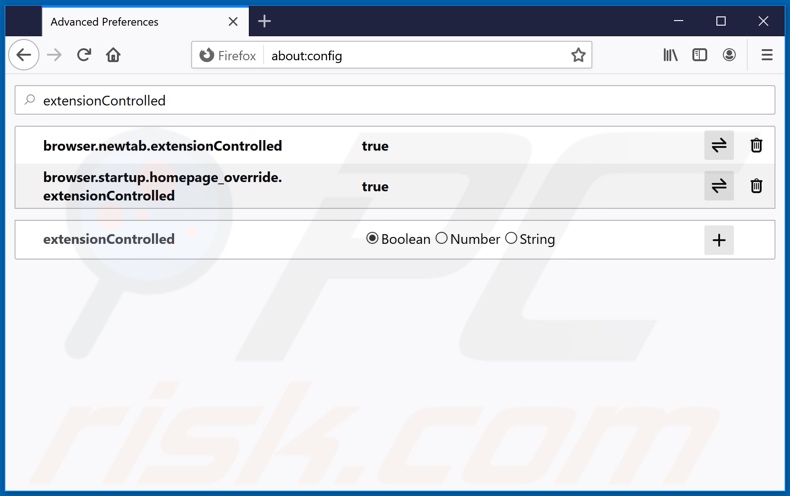
Task: Select the Boolean radio option
Action: click(x=372, y=239)
